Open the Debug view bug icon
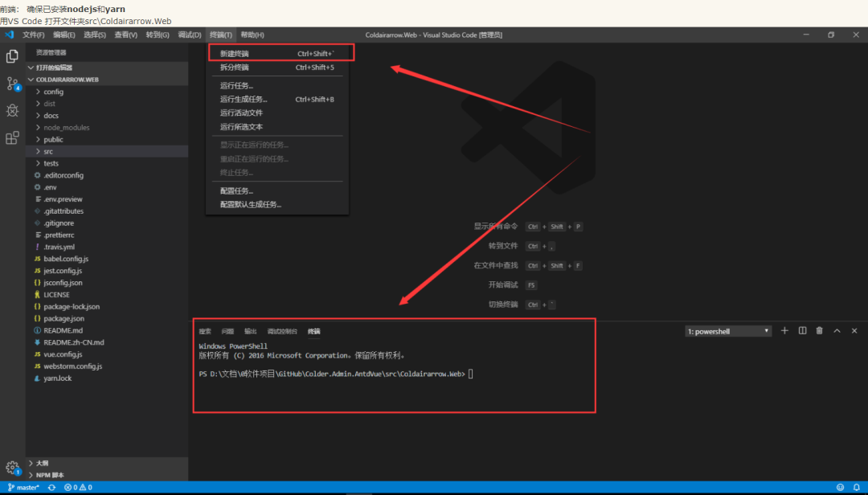868x495 pixels. coord(12,110)
